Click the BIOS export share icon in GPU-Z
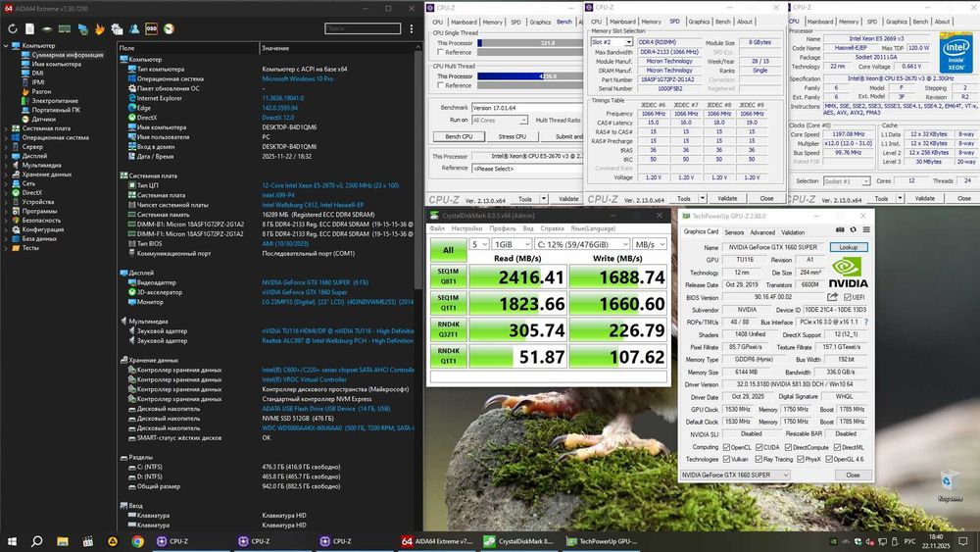 click(832, 297)
